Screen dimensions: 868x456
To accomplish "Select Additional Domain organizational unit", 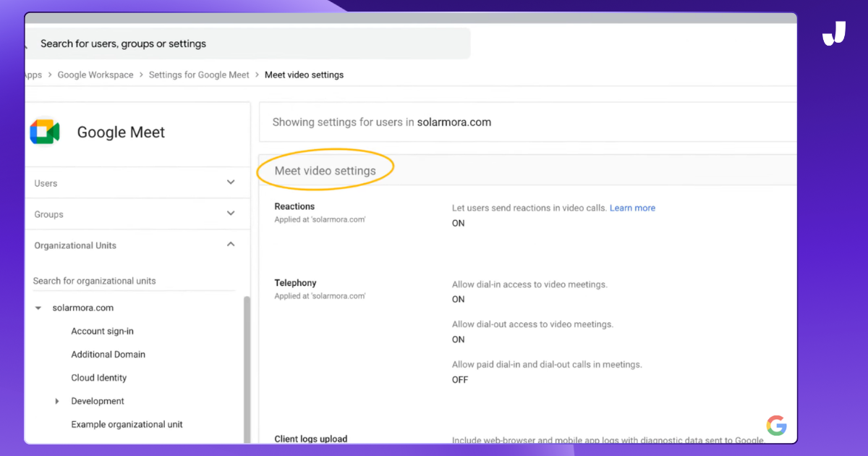I will pos(108,354).
